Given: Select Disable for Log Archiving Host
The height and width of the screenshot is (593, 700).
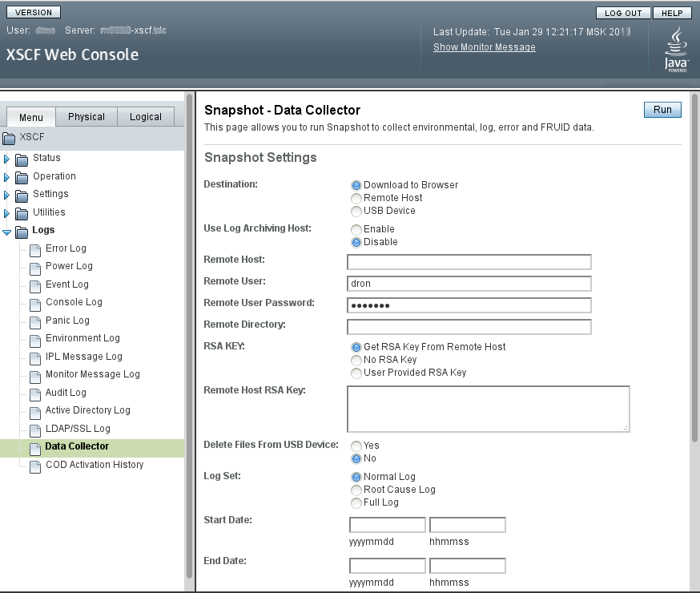Looking at the screenshot, I should pos(356,243).
